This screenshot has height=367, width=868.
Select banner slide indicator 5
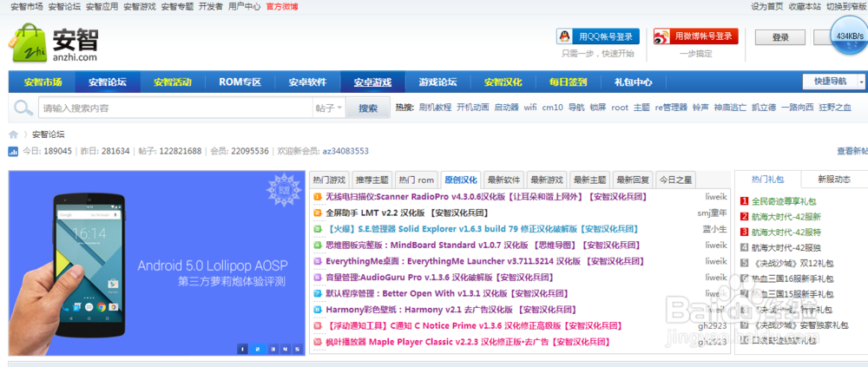(297, 349)
